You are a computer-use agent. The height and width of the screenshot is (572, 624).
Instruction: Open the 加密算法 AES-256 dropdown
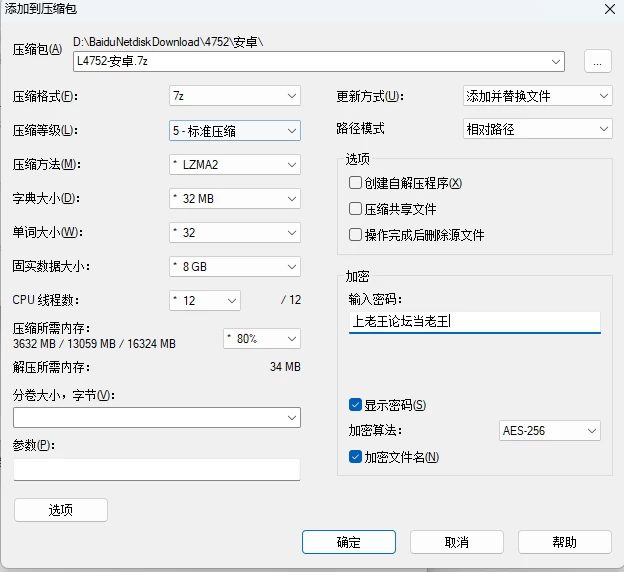[x=550, y=431]
